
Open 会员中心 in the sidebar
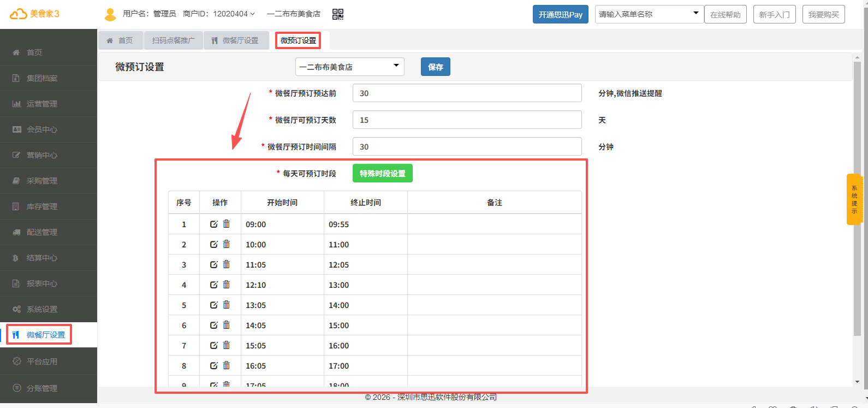click(42, 129)
